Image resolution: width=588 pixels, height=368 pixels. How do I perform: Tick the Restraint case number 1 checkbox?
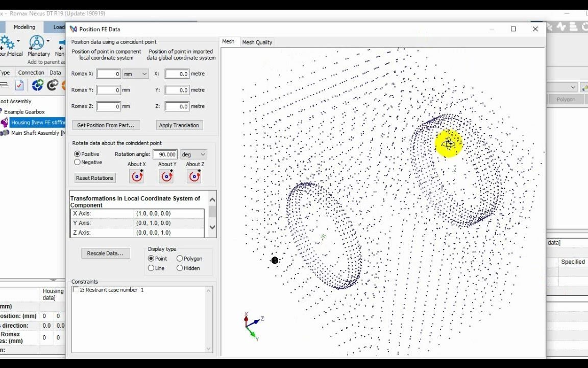(x=76, y=290)
